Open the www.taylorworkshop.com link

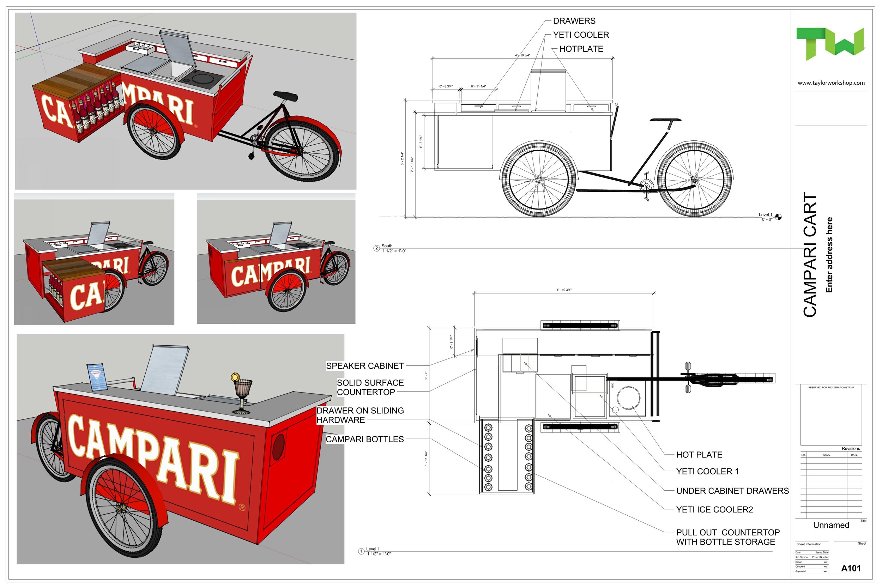831,83
